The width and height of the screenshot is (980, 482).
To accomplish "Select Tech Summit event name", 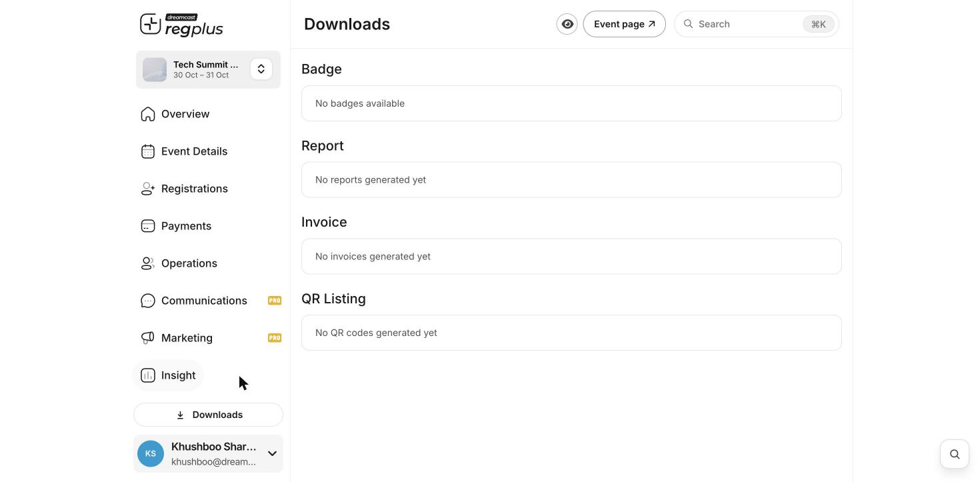I will [x=205, y=65].
